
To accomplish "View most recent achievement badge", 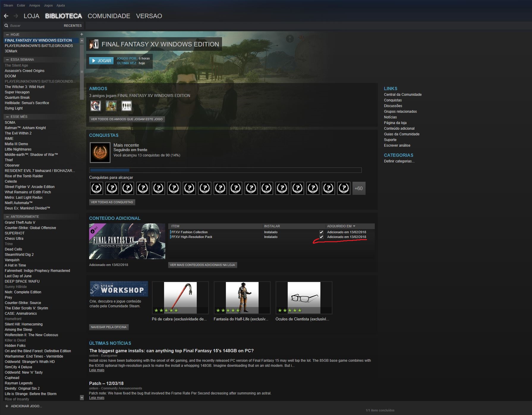I will (x=100, y=152).
